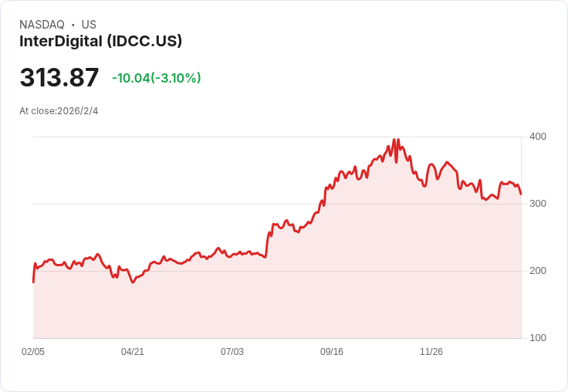
Task: Click the 04/21 date on x-axis
Action: [x=133, y=351]
